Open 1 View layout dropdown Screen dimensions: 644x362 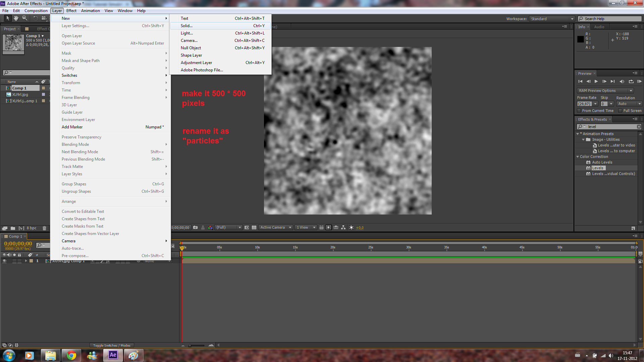[x=306, y=227]
